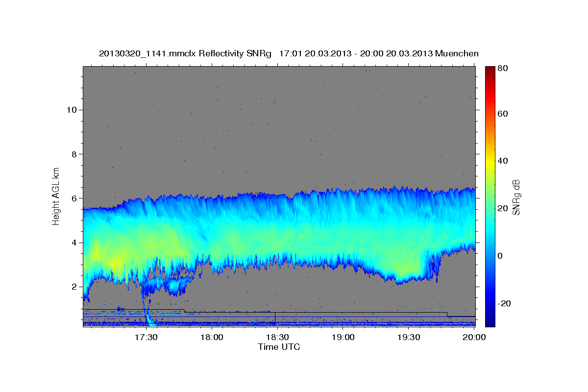Click colorbar tick value 20
Screen dimensions: 588x392
tap(503, 209)
